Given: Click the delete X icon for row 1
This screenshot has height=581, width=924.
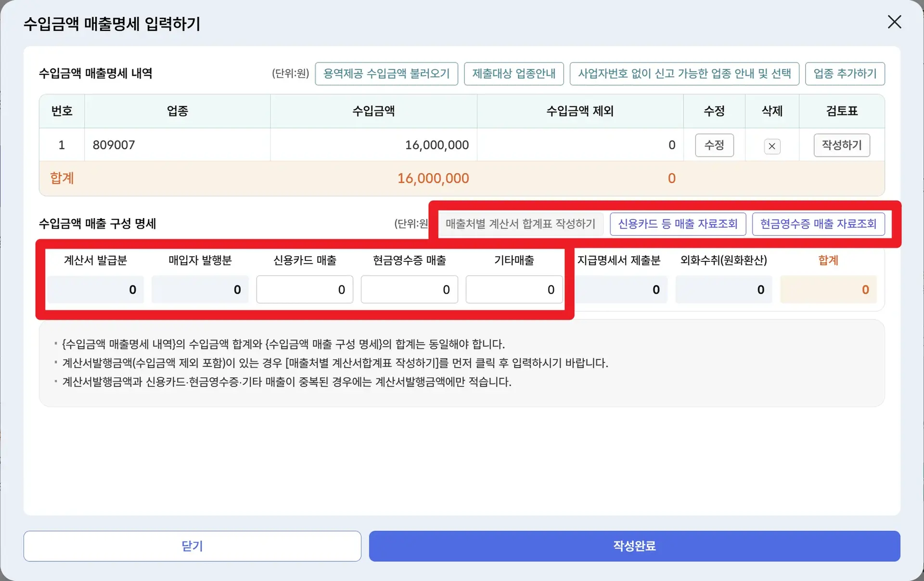Looking at the screenshot, I should [x=772, y=146].
